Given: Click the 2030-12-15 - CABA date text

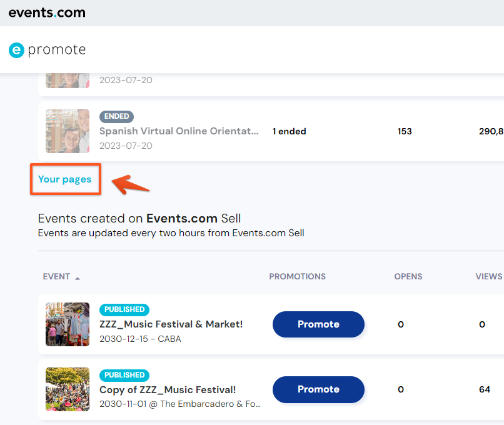Looking at the screenshot, I should [x=140, y=339].
